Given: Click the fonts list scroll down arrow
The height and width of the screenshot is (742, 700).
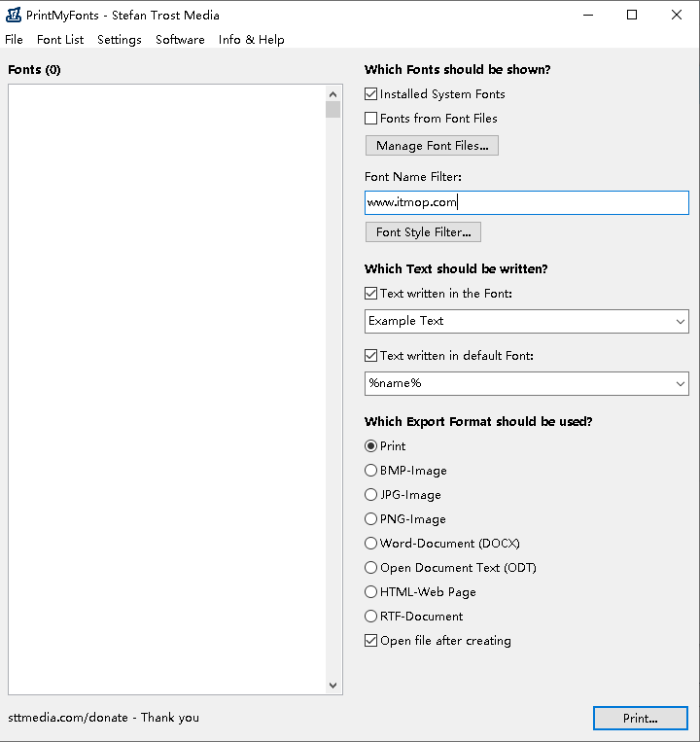Looking at the screenshot, I should pos(333,686).
